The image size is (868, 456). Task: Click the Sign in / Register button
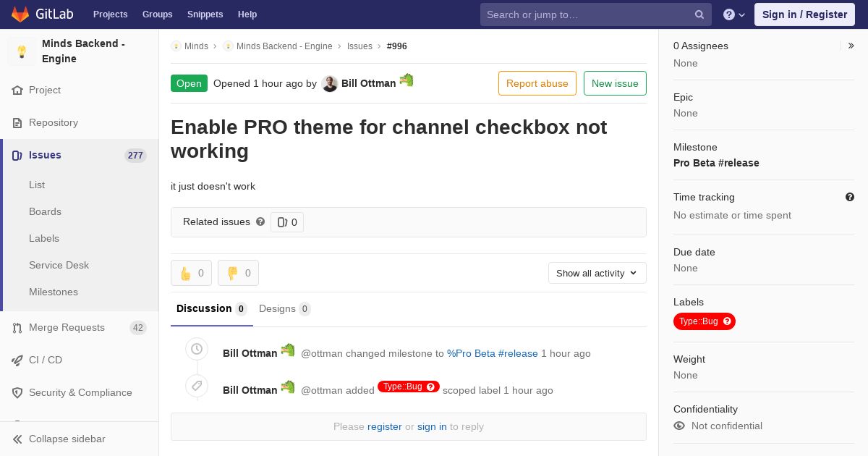pos(804,14)
